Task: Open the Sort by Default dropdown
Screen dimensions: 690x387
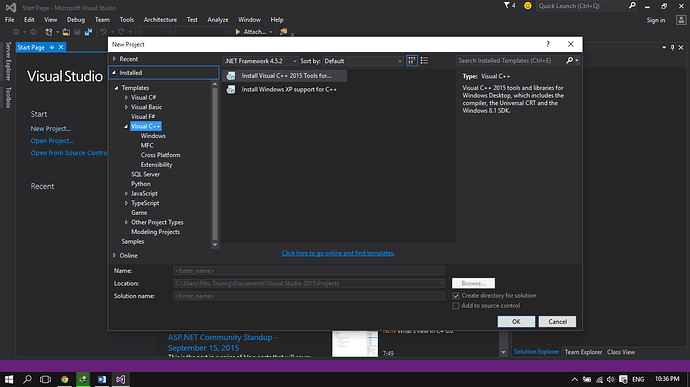Action: (x=363, y=61)
